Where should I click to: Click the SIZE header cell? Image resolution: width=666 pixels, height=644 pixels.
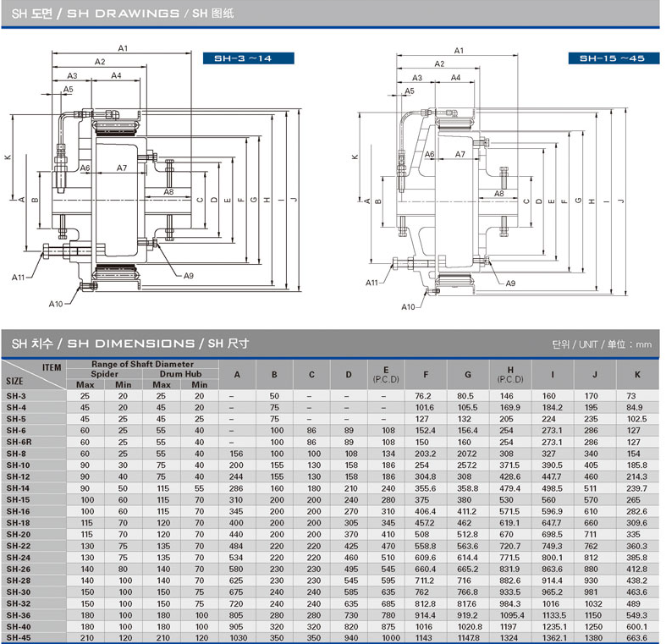tap(15, 382)
